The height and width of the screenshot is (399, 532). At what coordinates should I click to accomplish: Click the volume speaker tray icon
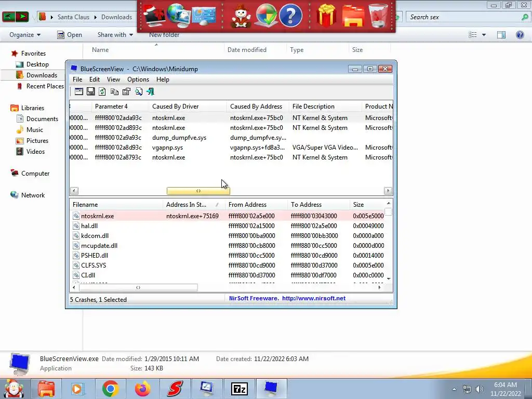(x=480, y=389)
